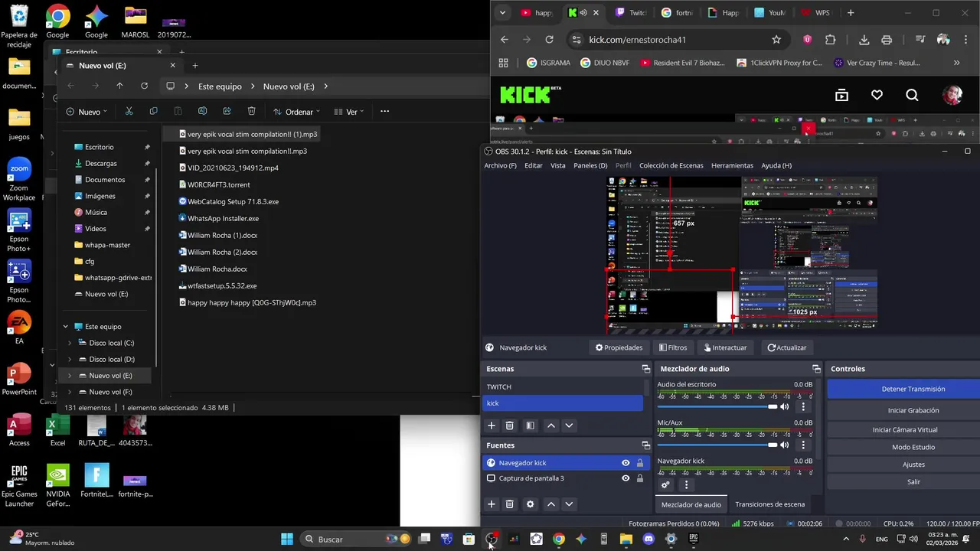Delete selected scene with Escenas trash icon
Screen dimensions: 980x551
pyautogui.click(x=510, y=425)
